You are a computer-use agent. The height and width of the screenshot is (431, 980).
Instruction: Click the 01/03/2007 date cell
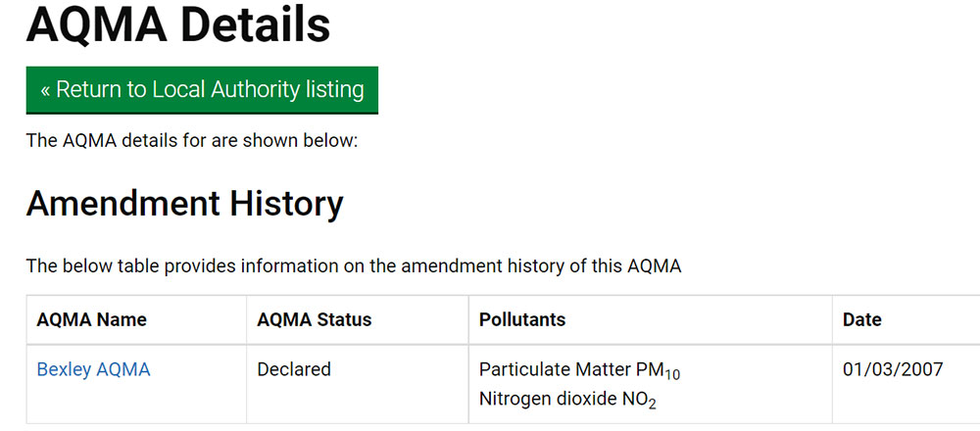893,370
